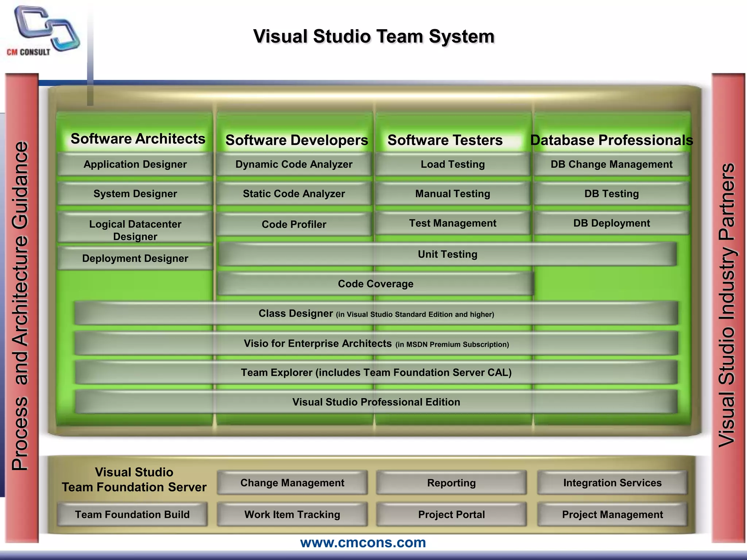Click the DB Testing box
This screenshot has height=560, width=747.
(x=612, y=194)
